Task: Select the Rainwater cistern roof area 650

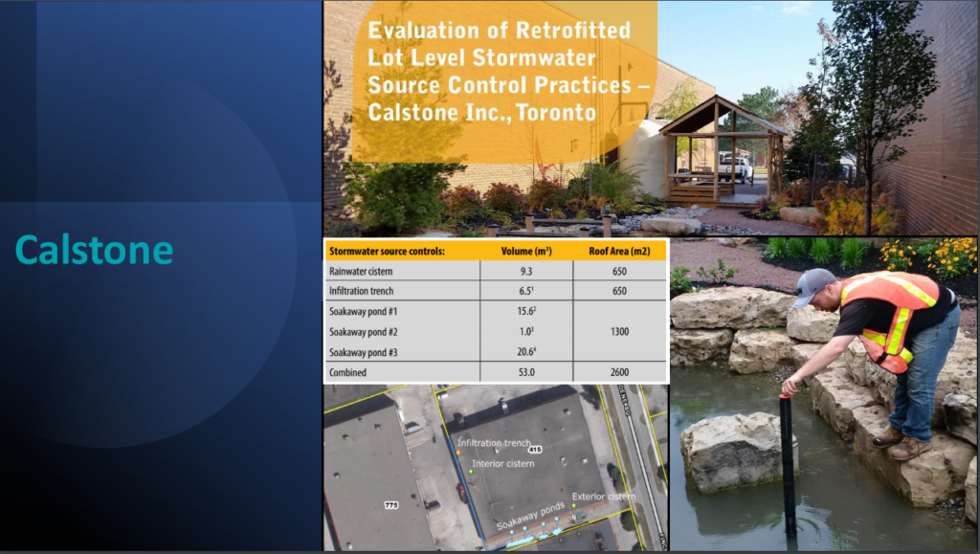Action: [x=619, y=271]
